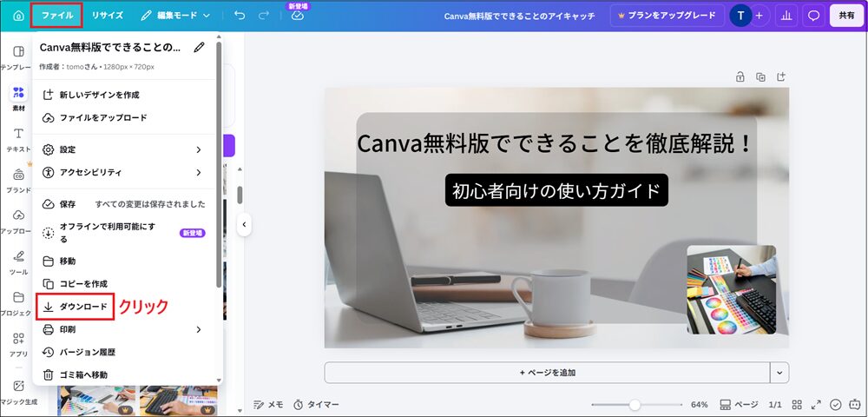Open the リサイズ menu
868x417 pixels.
point(108,16)
